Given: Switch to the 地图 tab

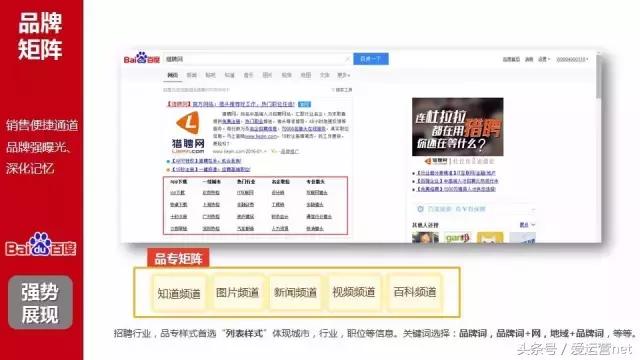Looking at the screenshot, I should (x=306, y=75).
